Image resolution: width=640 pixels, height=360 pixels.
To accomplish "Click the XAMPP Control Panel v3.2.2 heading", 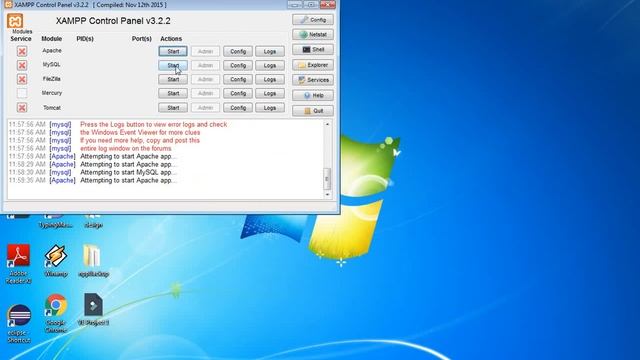I will [x=113, y=21].
